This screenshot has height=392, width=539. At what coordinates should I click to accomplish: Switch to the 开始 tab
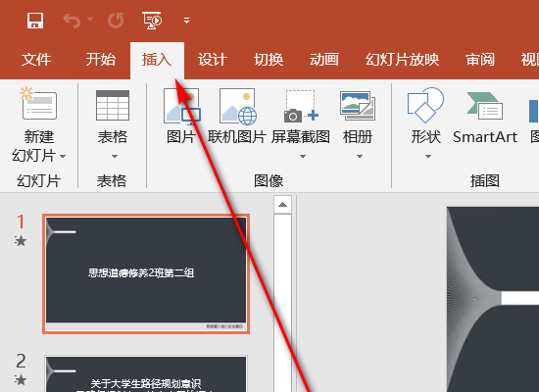point(101,60)
